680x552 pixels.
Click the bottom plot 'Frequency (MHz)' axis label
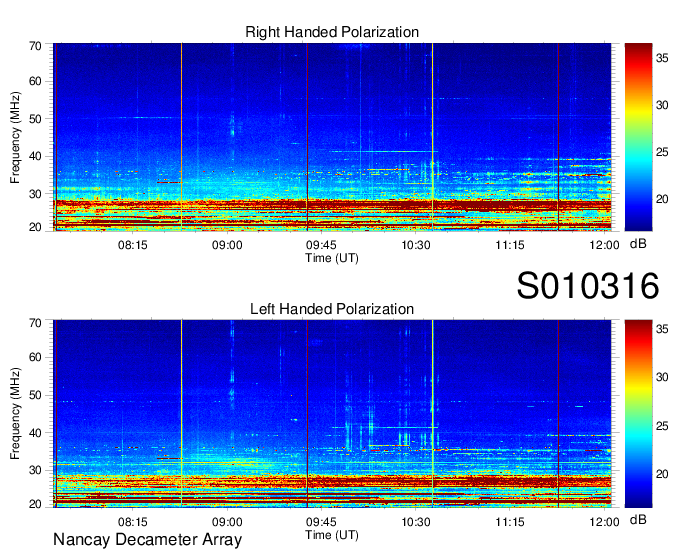coord(15,414)
